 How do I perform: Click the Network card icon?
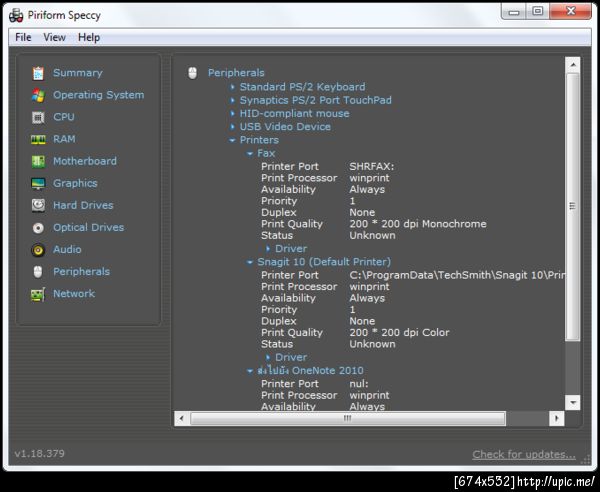pyautogui.click(x=38, y=294)
